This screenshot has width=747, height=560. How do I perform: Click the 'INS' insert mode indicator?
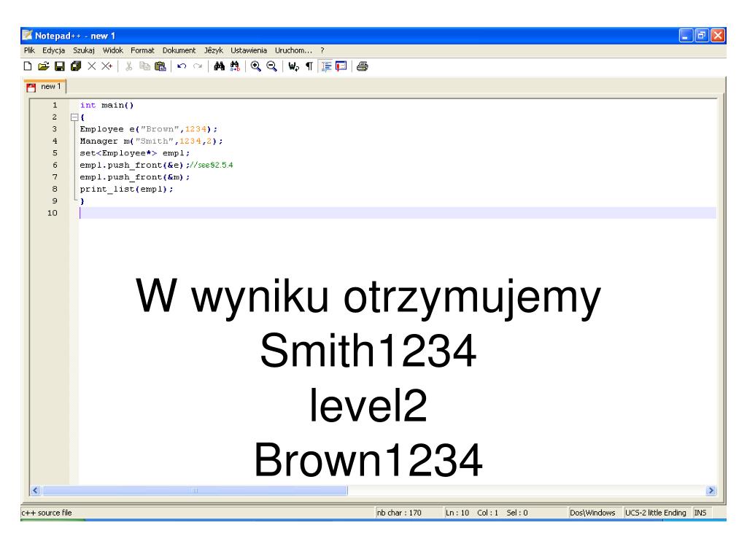pos(700,513)
